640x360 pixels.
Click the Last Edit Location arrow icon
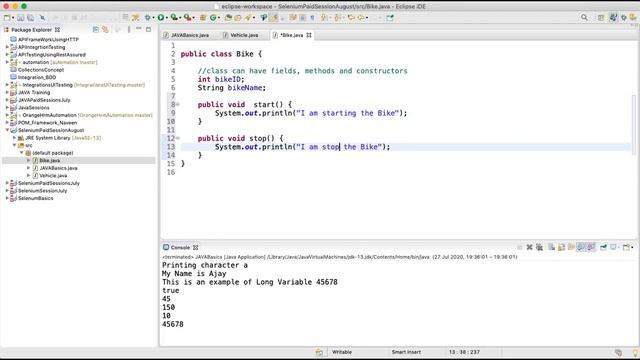tap(351, 18)
